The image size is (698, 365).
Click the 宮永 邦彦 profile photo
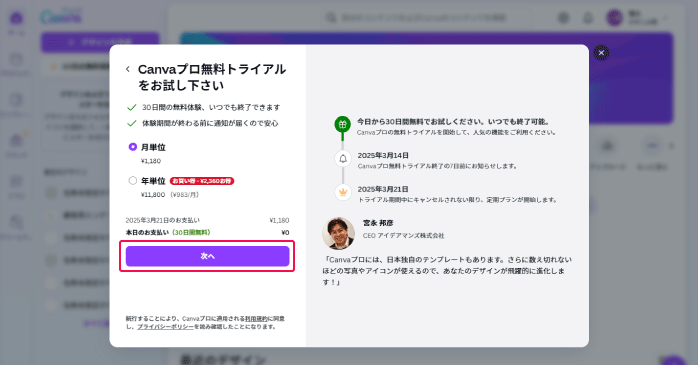338,233
